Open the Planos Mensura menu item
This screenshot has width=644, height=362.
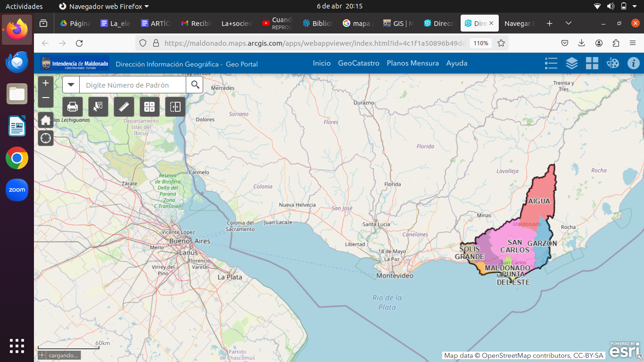coord(413,63)
